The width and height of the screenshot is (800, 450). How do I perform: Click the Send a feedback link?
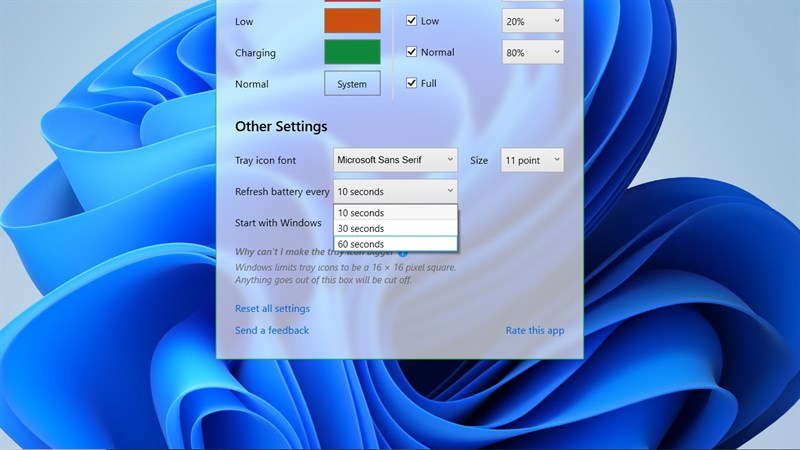271,330
